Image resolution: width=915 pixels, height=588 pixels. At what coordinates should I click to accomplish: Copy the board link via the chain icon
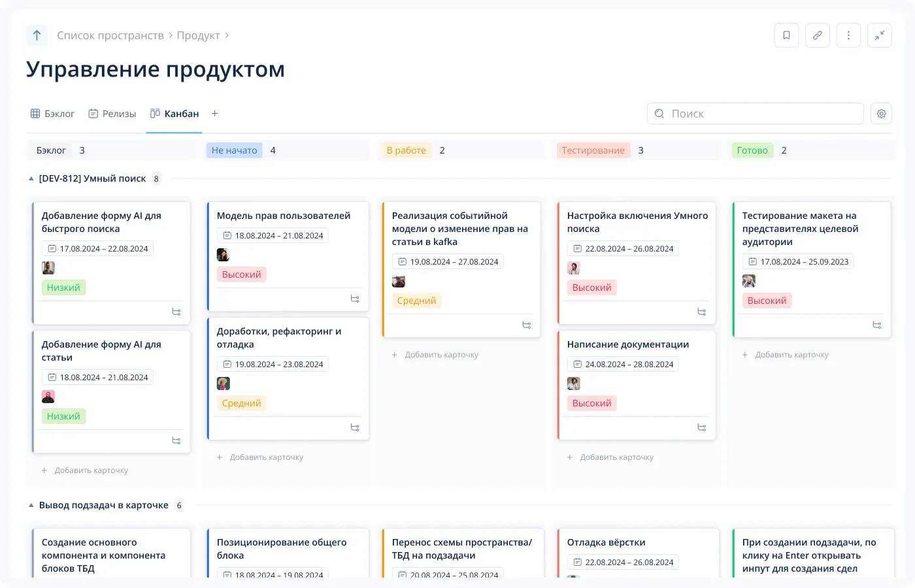[818, 35]
